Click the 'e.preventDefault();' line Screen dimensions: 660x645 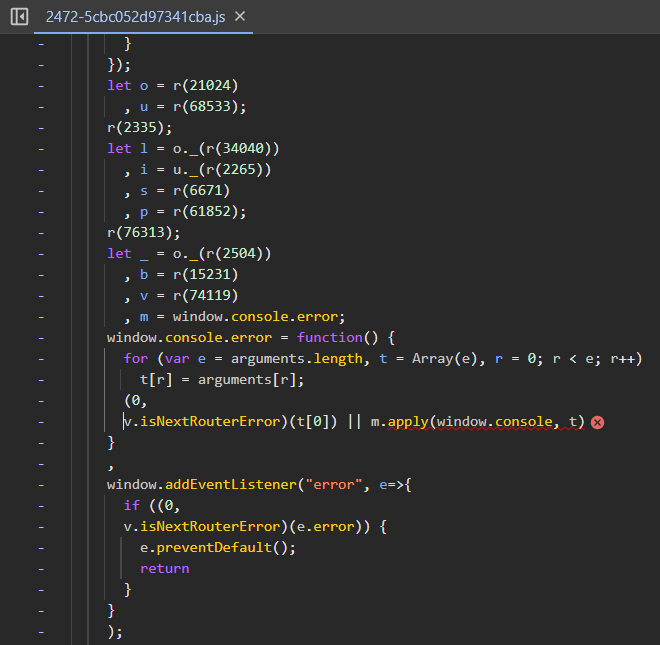tap(218, 548)
